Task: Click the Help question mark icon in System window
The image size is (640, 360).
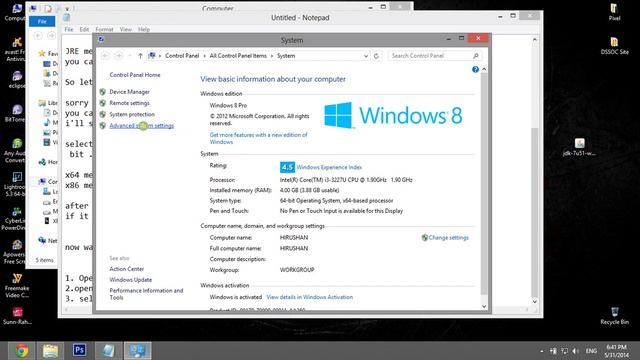Action: point(475,69)
